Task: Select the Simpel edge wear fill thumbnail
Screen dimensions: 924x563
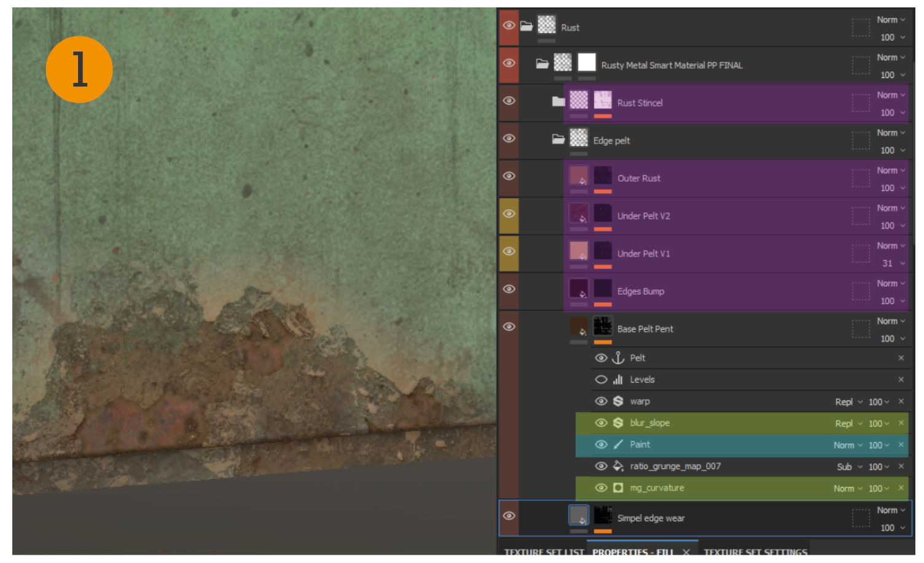Action: pyautogui.click(x=579, y=515)
